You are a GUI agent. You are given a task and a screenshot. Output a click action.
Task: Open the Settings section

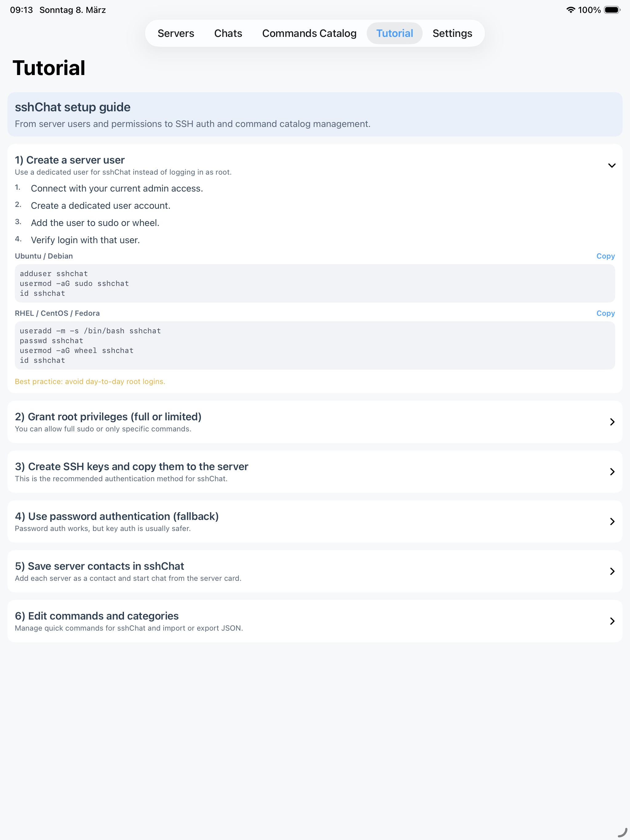[x=452, y=33]
